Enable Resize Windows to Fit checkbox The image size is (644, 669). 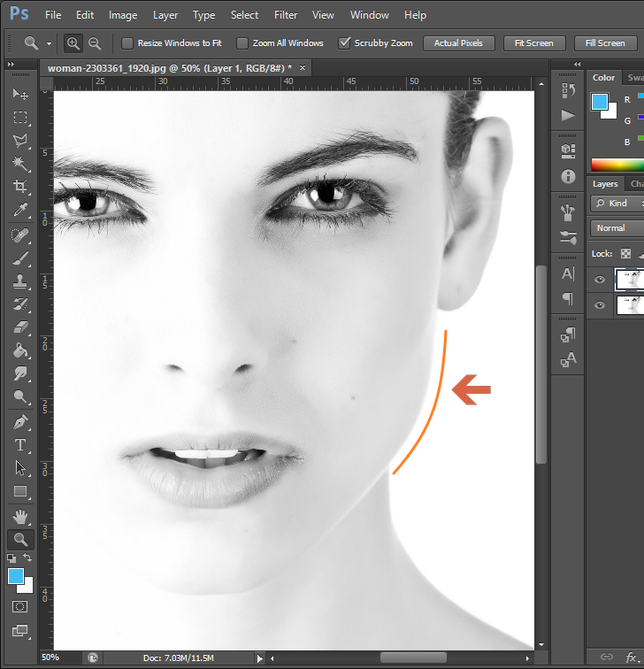127,43
